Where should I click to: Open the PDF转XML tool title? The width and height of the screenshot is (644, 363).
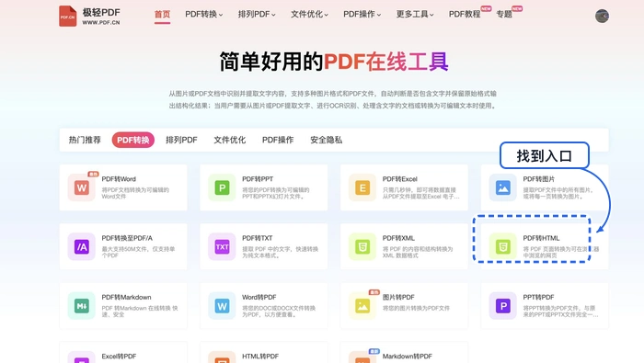pyautogui.click(x=398, y=238)
